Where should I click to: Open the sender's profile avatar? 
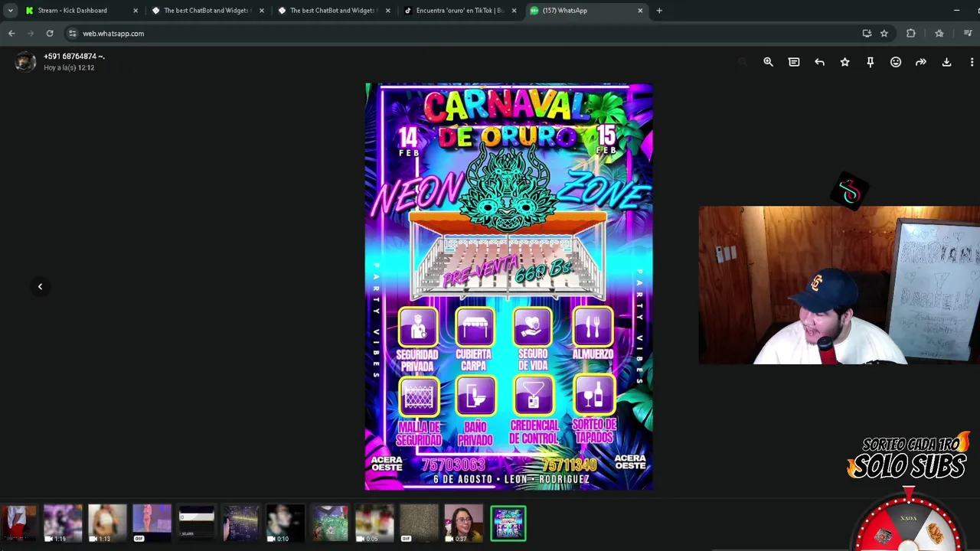(x=25, y=62)
